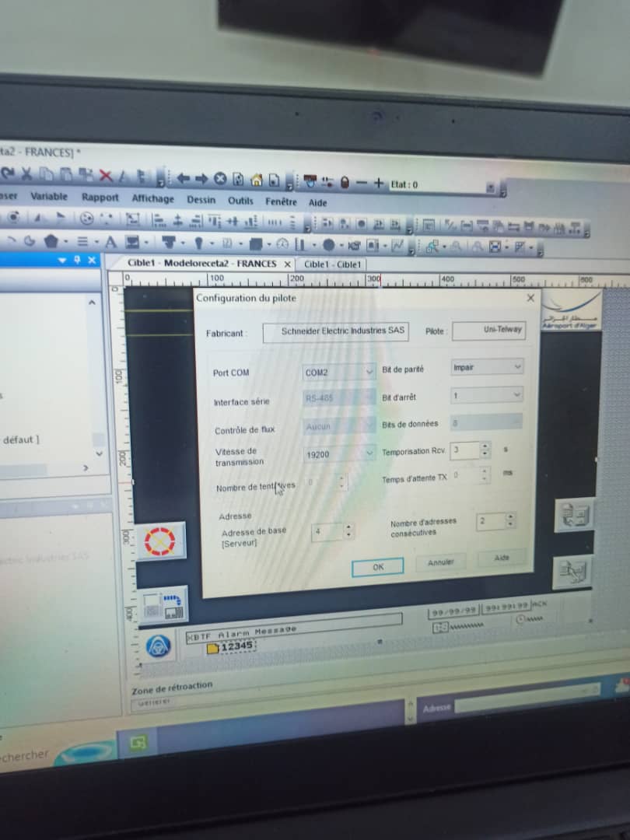Confirm driver configuration with OK button
The image size is (630, 840).
coord(377,567)
